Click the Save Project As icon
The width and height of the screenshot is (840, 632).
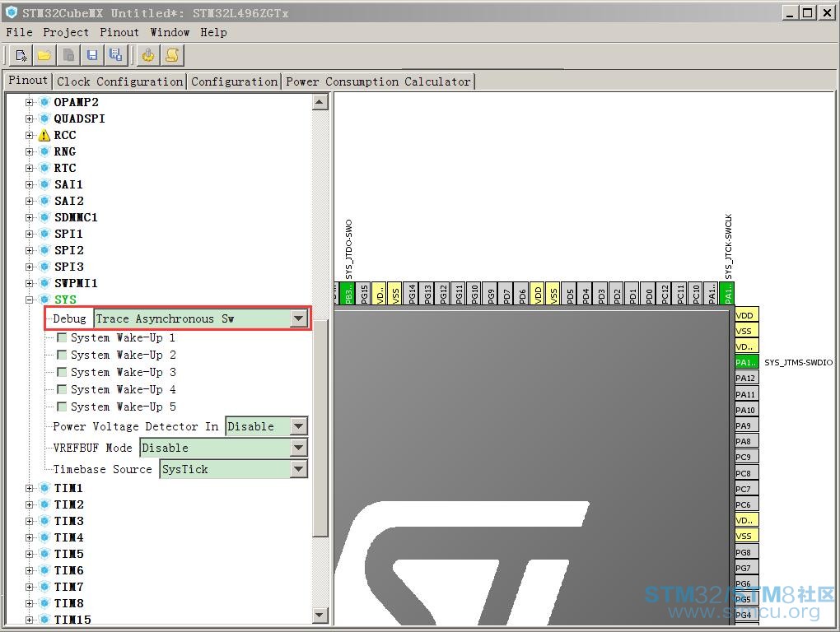click(115, 55)
